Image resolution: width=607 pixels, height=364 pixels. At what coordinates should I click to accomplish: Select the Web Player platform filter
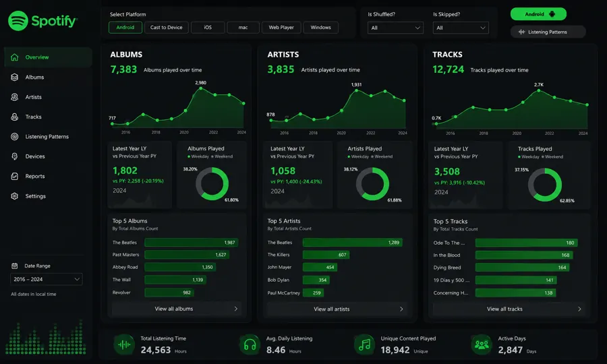click(x=281, y=28)
